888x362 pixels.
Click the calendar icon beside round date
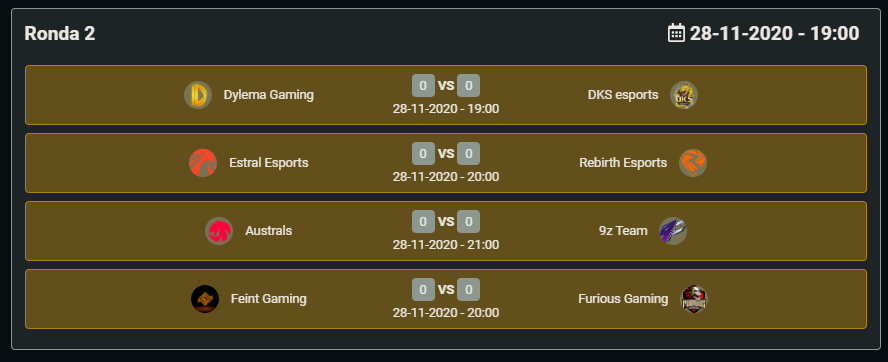coord(676,33)
